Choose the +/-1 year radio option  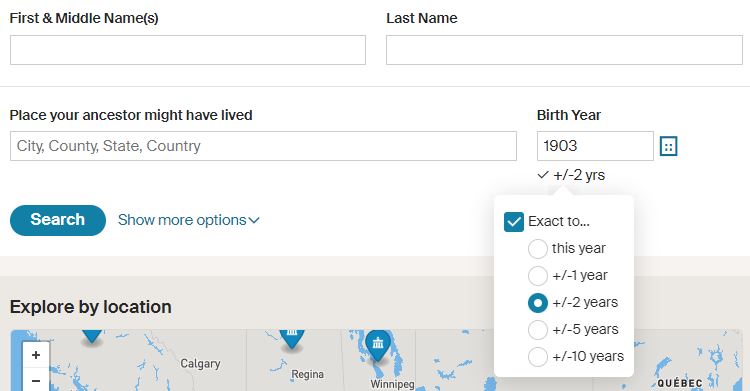(x=538, y=276)
